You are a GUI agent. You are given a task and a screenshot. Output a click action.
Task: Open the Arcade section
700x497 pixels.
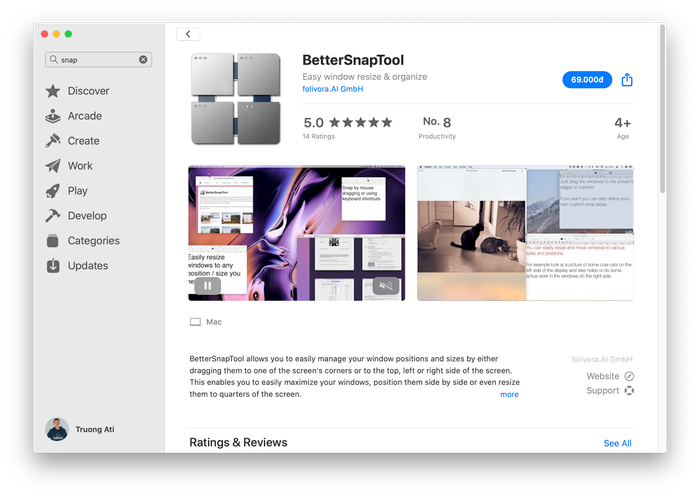point(84,116)
